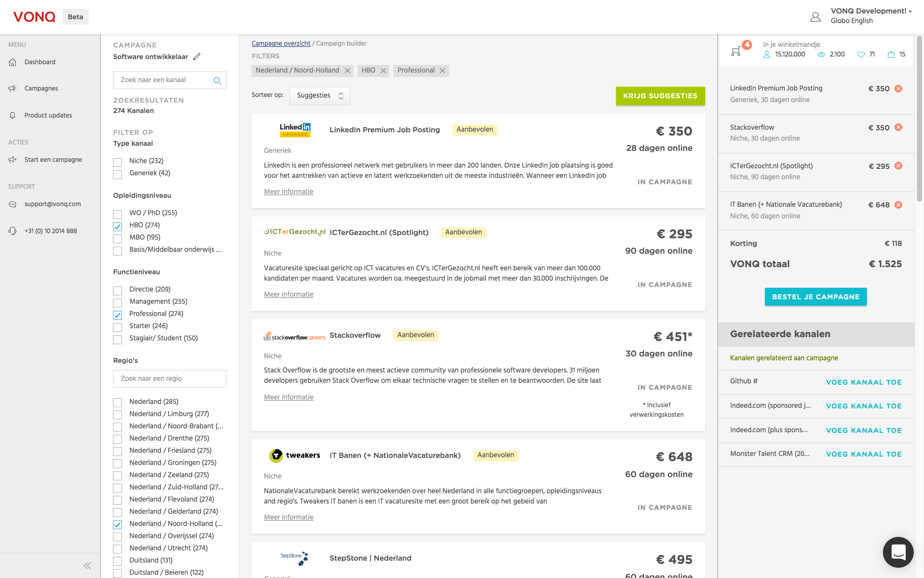Click the ICTerGezocht.nl logo

295,232
